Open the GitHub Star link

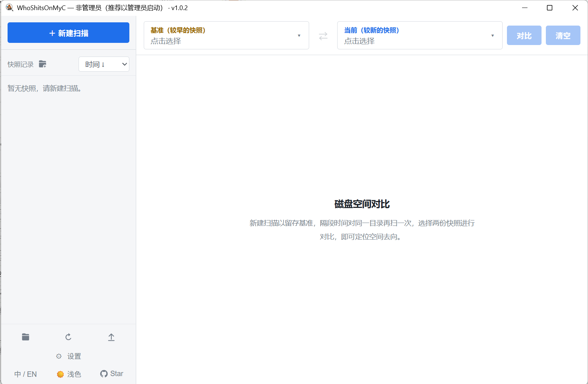112,374
